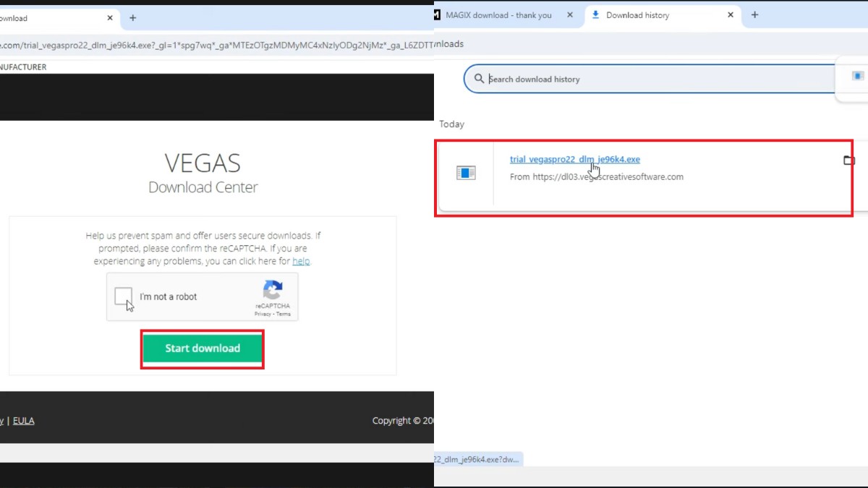Switch to Download history tab
Viewport: 868px width, 488px height.
pyautogui.click(x=637, y=15)
